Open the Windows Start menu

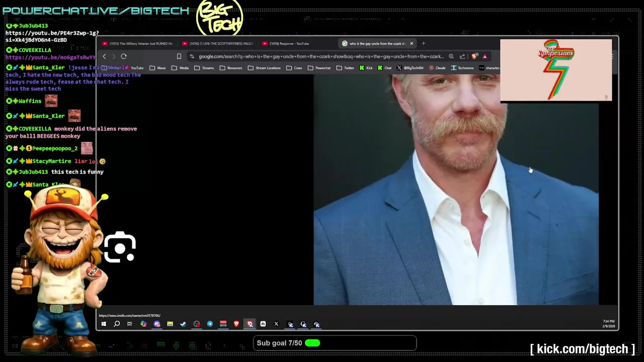click(104, 324)
